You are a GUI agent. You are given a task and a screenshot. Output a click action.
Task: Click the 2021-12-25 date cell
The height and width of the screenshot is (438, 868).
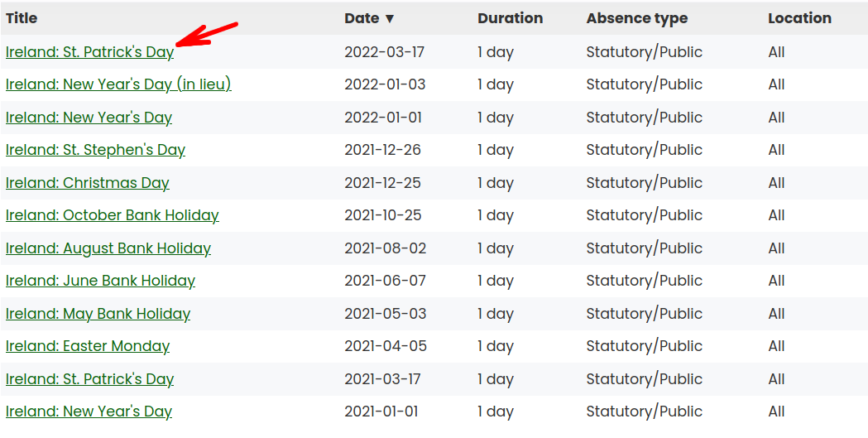tap(383, 183)
